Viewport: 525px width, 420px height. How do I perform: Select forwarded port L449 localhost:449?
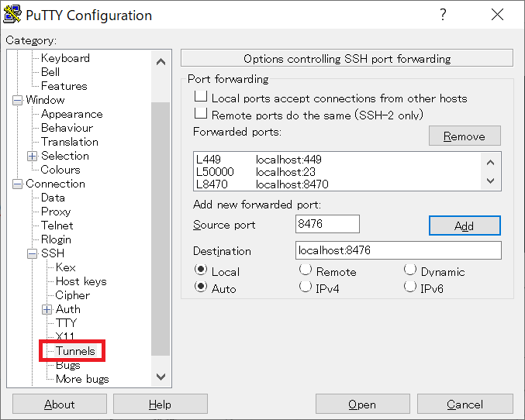pos(337,160)
